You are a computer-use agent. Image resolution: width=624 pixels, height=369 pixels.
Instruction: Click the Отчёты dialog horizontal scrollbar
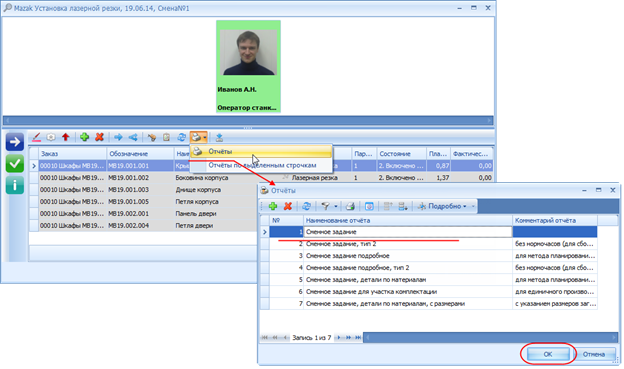pyautogui.click(x=490, y=338)
